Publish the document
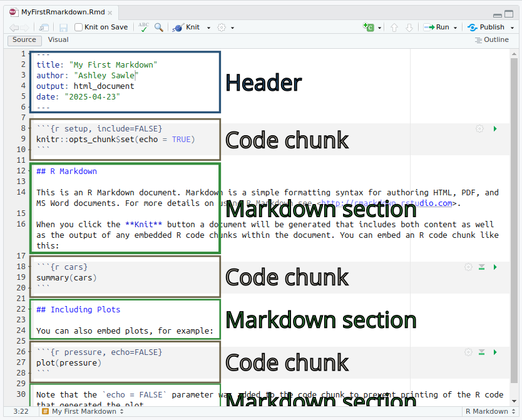 pos(486,28)
